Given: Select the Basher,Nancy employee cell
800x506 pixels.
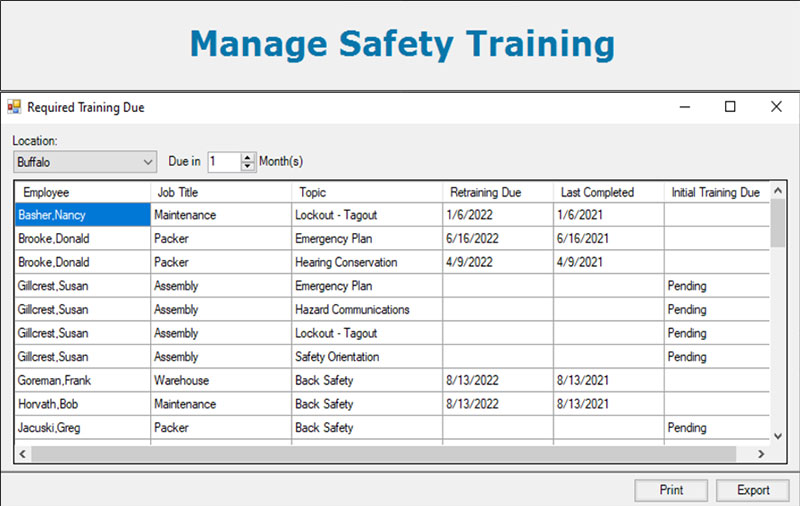Looking at the screenshot, I should pos(83,215).
